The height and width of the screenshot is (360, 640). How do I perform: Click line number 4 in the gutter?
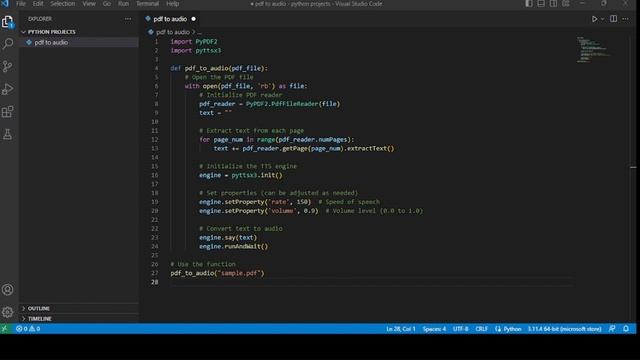tap(156, 68)
